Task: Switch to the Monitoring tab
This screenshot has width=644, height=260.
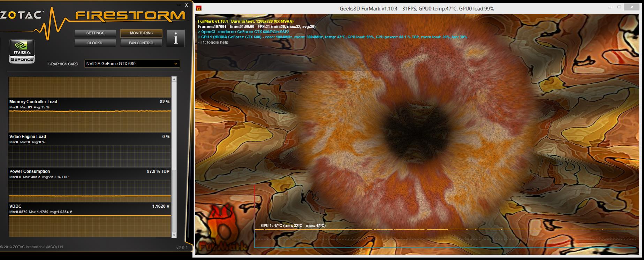Action: point(141,33)
